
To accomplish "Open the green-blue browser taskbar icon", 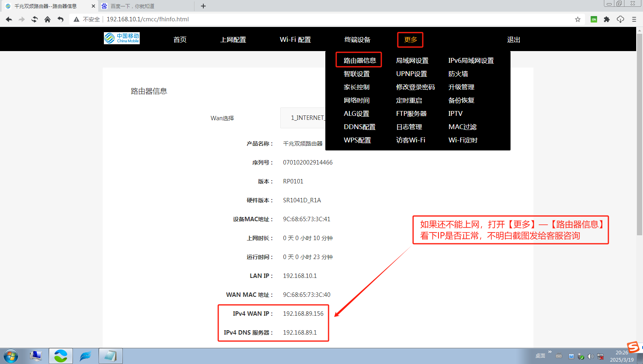I will (61, 356).
